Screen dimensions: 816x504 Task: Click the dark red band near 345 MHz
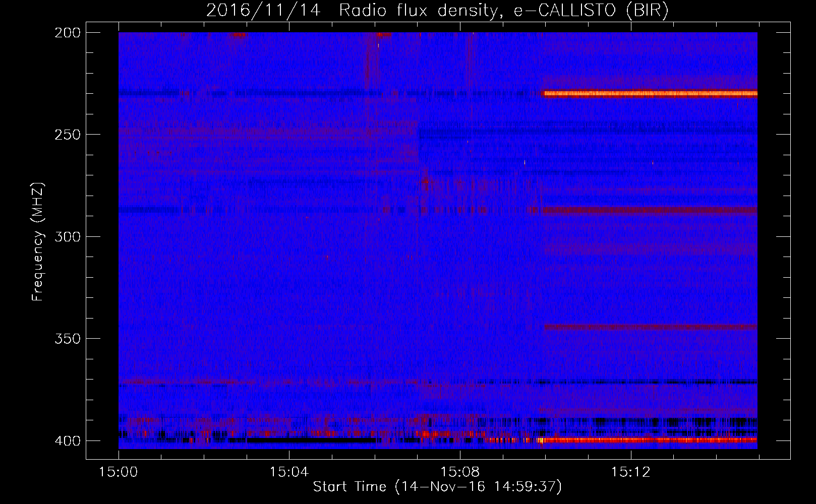pyautogui.click(x=651, y=327)
